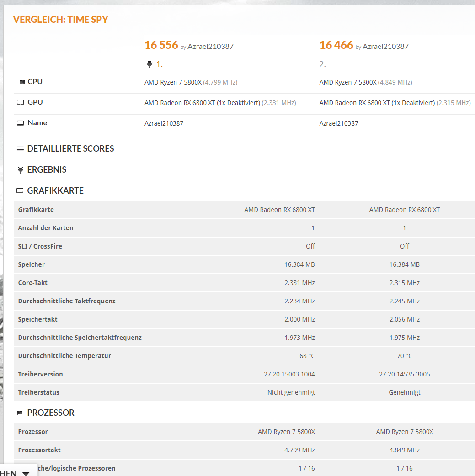Image resolution: width=475 pixels, height=476 pixels.
Task: Click the temperature value 68 °C
Action: coord(307,356)
